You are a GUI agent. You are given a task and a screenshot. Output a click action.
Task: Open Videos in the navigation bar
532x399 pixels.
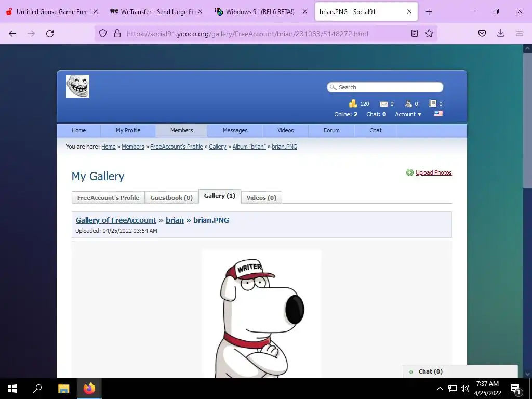pyautogui.click(x=286, y=130)
